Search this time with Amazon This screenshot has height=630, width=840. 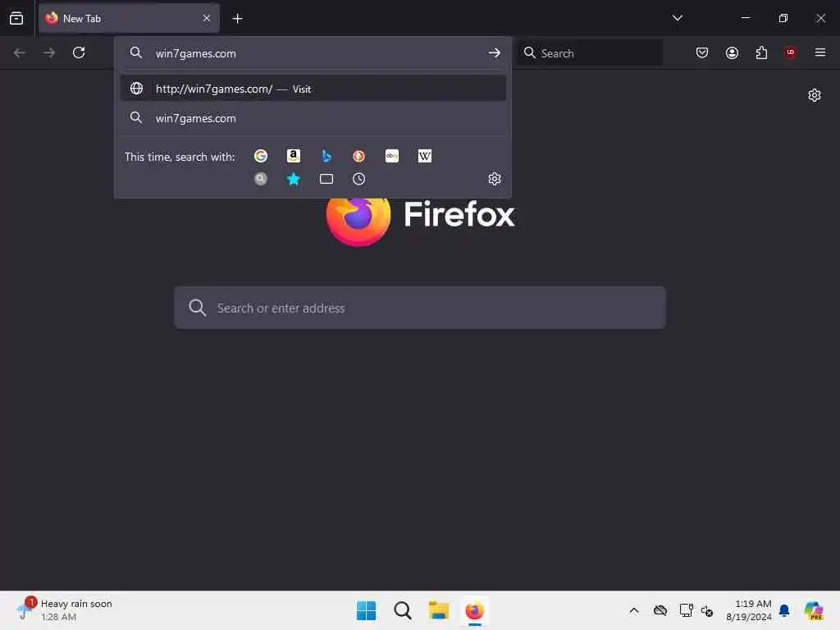(294, 156)
